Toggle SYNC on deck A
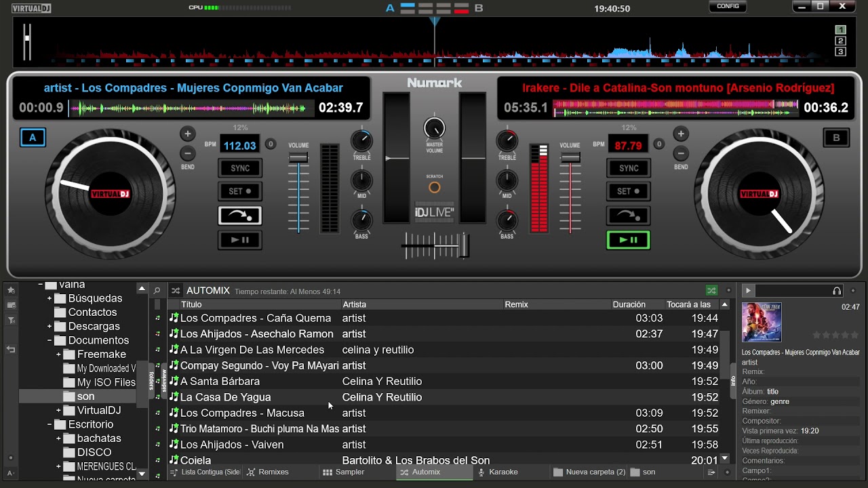The height and width of the screenshot is (488, 868). 239,168
